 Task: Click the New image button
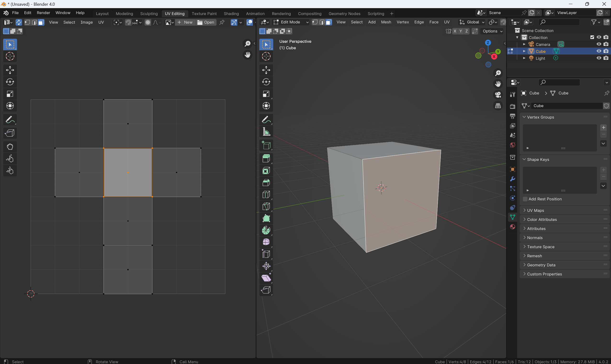pos(185,22)
